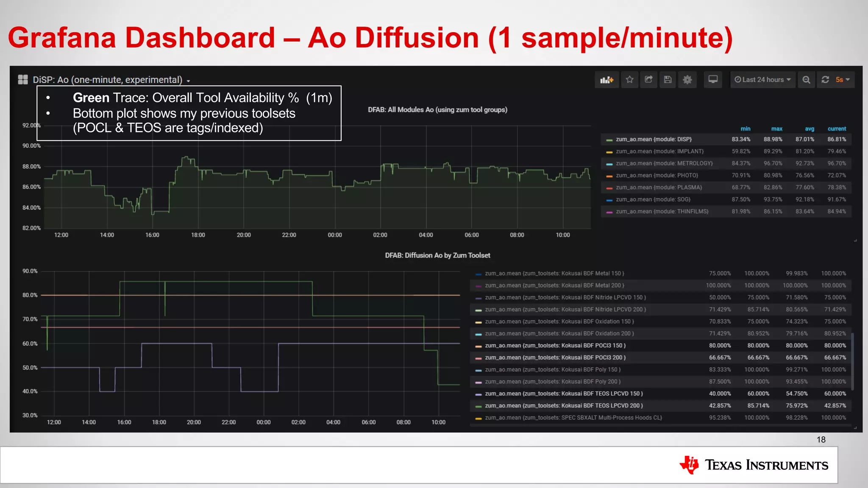The width and height of the screenshot is (868, 488).
Task: Toggle Kokusai BDF POCl3 150 series
Action: [555, 346]
